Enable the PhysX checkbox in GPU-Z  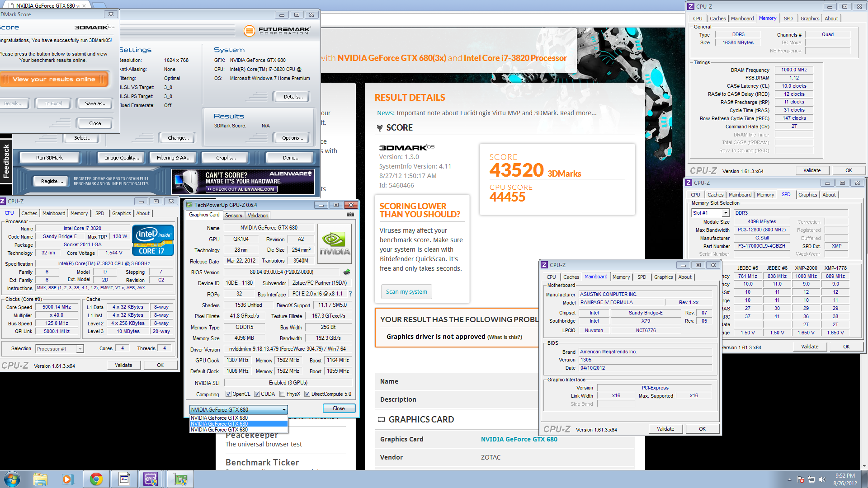283,394
